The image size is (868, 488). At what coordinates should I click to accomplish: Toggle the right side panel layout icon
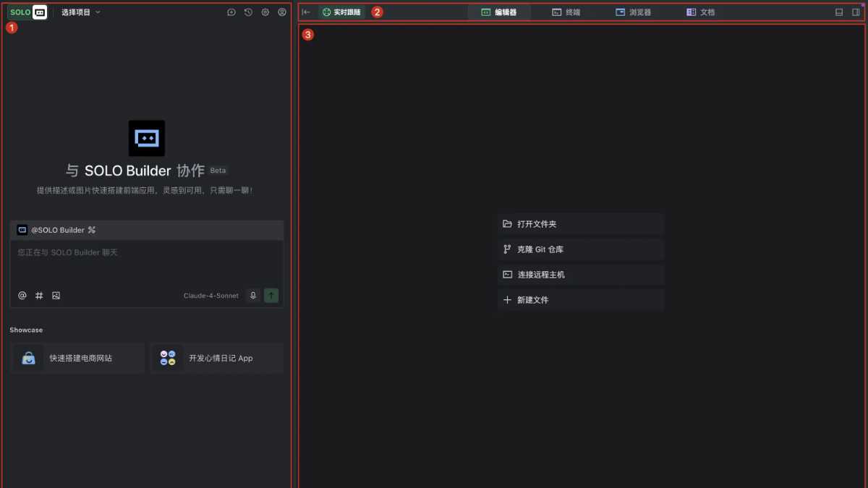856,12
